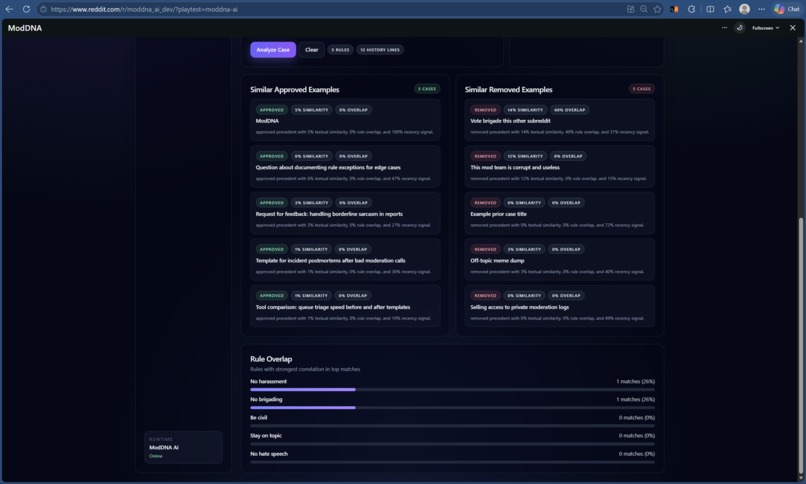Open 'Request for feedback: handling borderline sarcasm' case
The width and height of the screenshot is (806, 484).
point(345,214)
